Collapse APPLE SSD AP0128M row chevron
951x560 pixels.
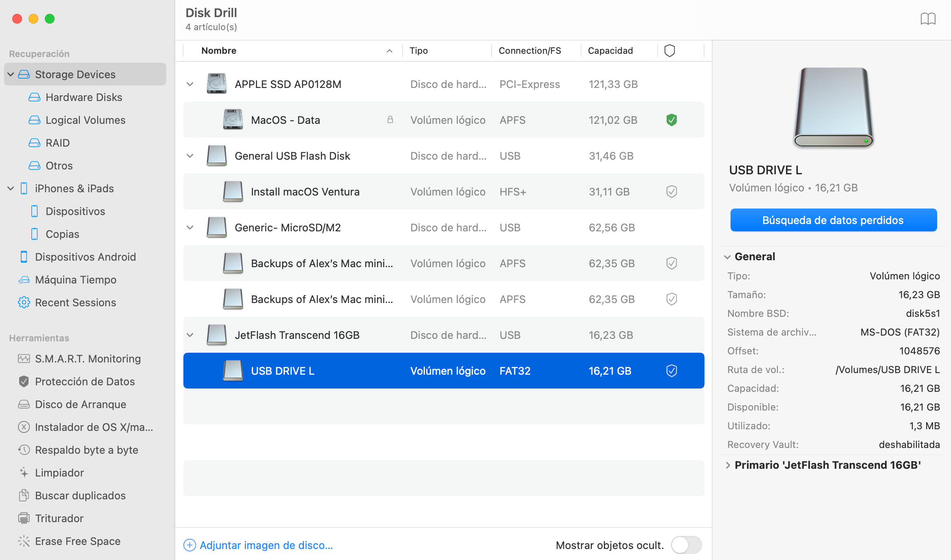(x=190, y=84)
